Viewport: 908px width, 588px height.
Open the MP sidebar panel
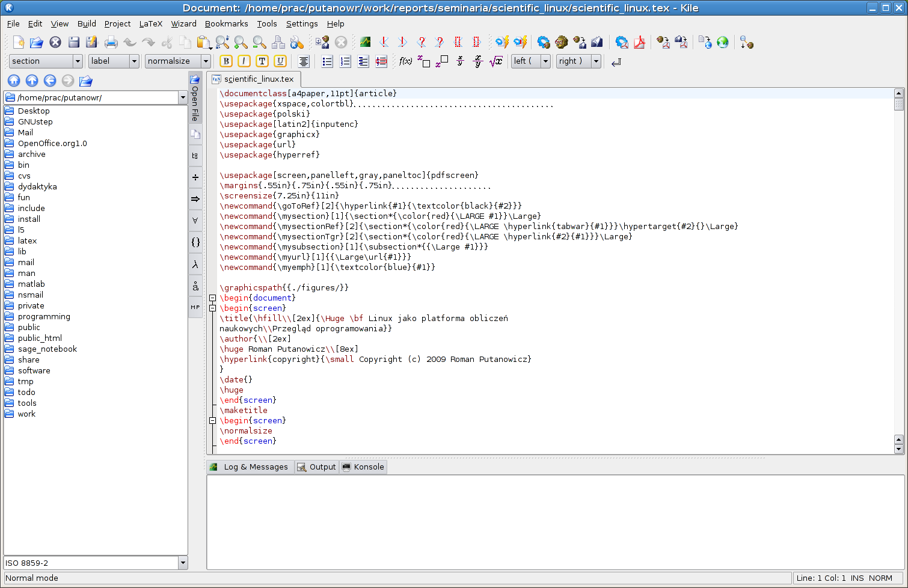(x=195, y=307)
